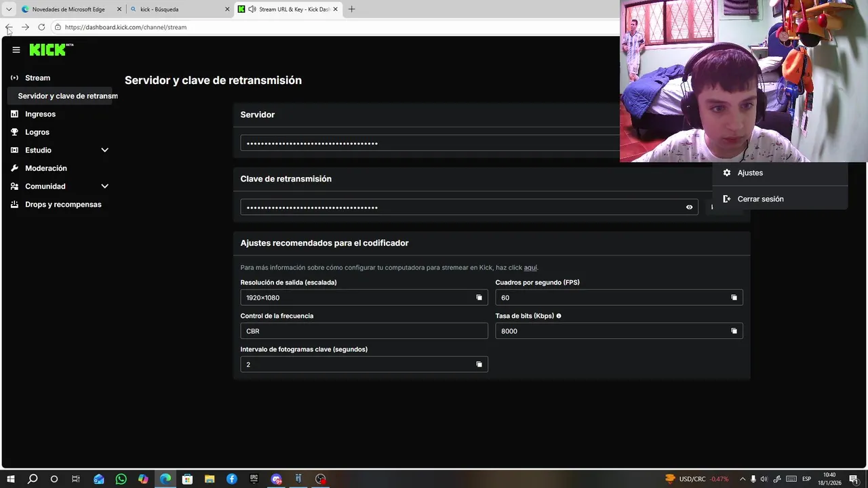Expand the Estudio sidebar section chevron
Image resolution: width=868 pixels, height=488 pixels.
104,150
